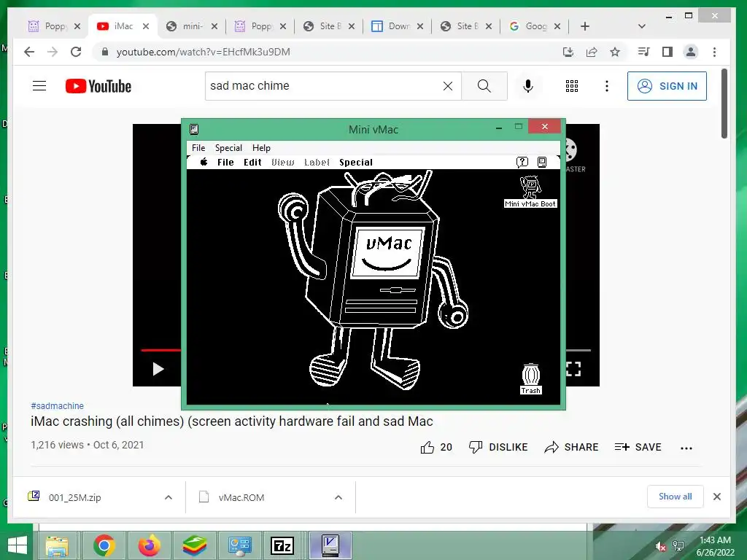This screenshot has height=560, width=747.
Task: Open the YouTube hamburger guide menu
Action: (x=39, y=86)
